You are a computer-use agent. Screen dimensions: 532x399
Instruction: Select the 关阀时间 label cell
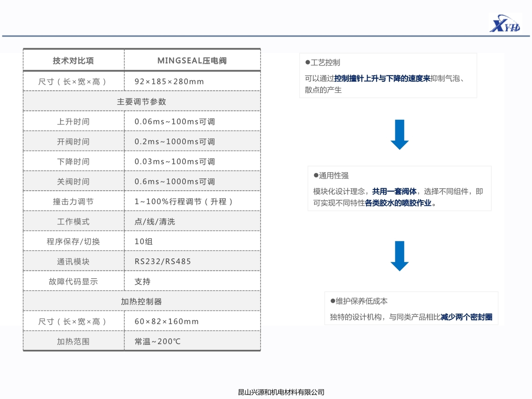click(x=73, y=182)
